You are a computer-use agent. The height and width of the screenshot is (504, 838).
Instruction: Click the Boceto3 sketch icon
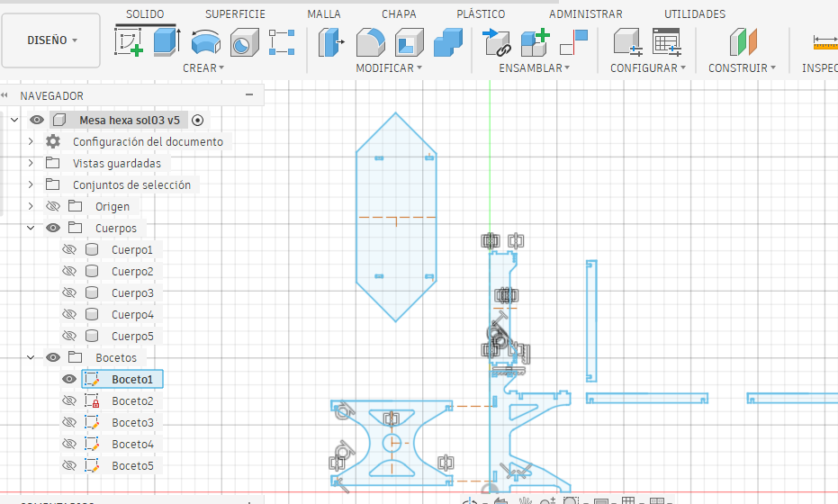pyautogui.click(x=92, y=422)
